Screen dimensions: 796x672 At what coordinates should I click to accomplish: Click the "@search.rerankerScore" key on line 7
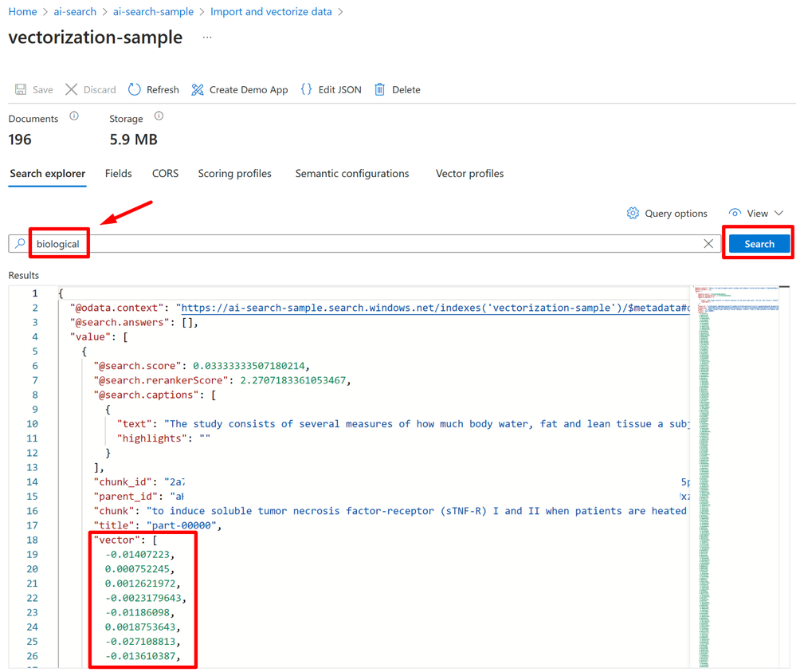160,380
